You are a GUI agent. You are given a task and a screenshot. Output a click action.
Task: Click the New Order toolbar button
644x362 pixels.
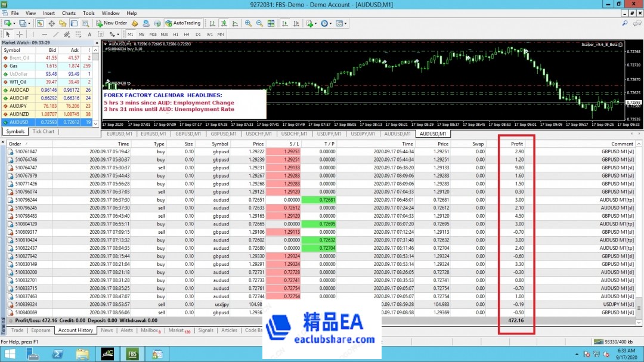(112, 23)
